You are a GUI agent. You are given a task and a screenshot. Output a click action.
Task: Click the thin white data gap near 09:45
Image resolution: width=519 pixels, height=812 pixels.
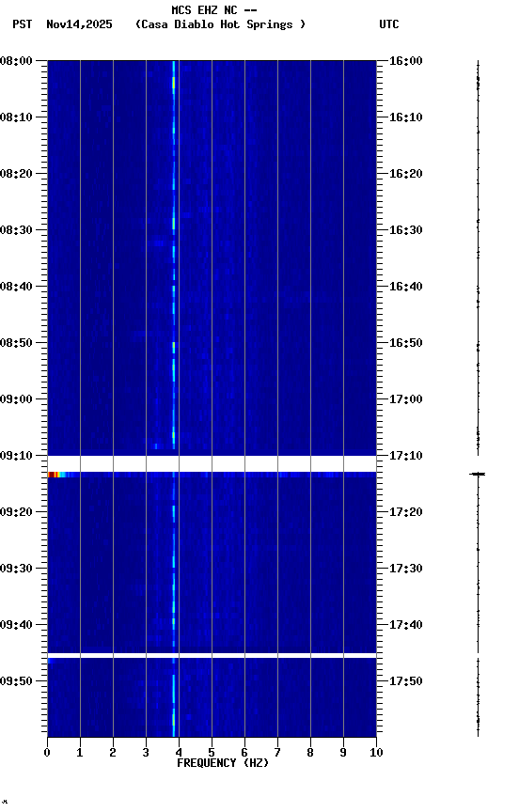pyautogui.click(x=212, y=656)
